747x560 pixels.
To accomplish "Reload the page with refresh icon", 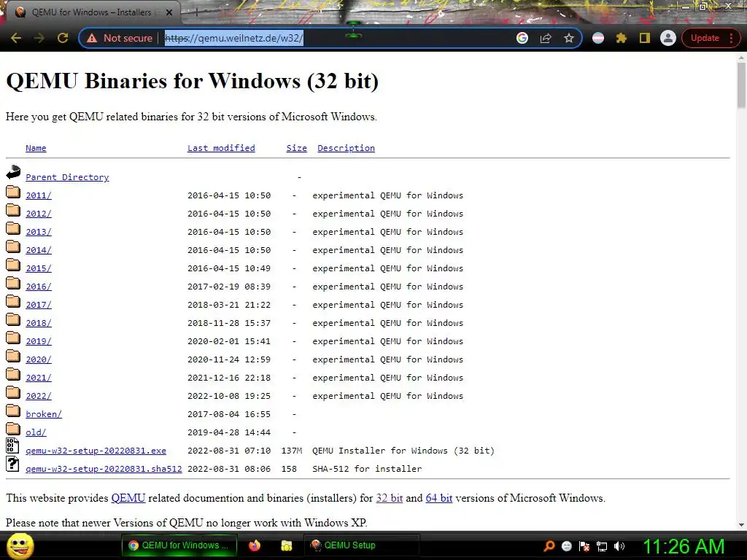I will pyautogui.click(x=63, y=38).
